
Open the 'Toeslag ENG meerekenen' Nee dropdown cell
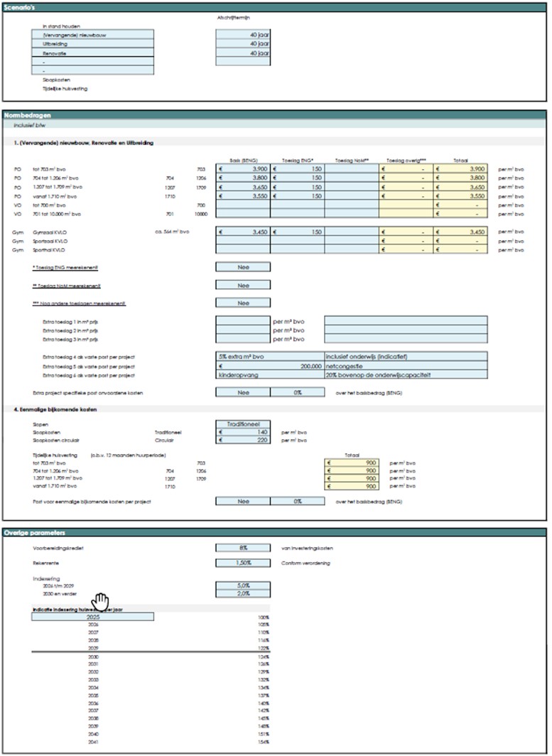(243, 267)
